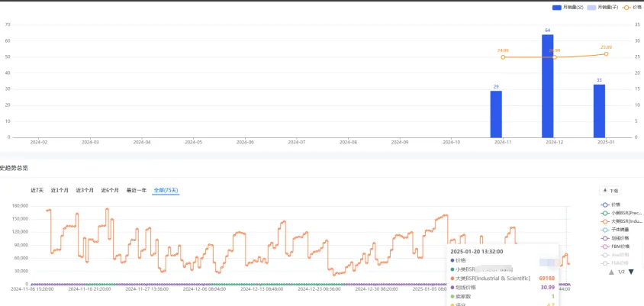Click the 2024-12-13 08:48:00 axis label
644x306 pixels.
coord(262,289)
